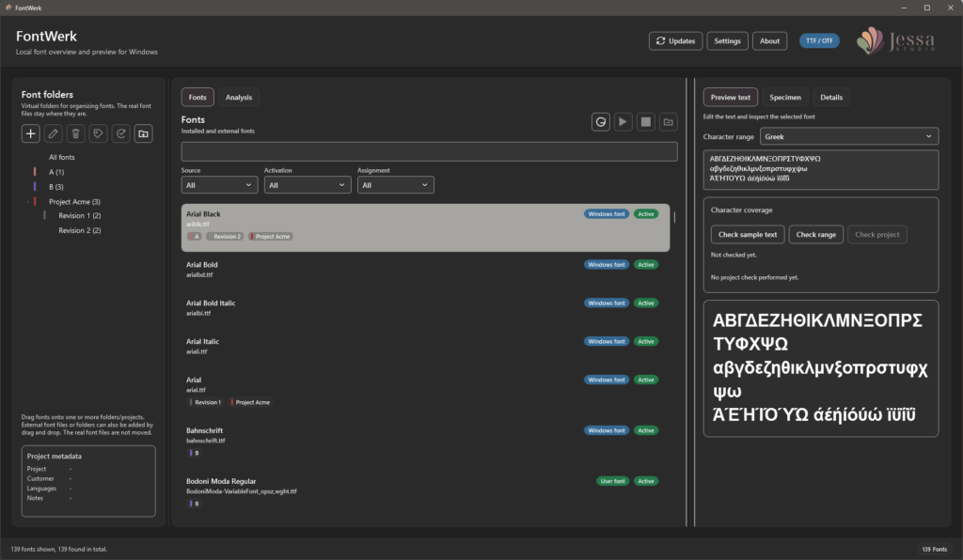Click the open folder icon above the font list

(x=669, y=122)
